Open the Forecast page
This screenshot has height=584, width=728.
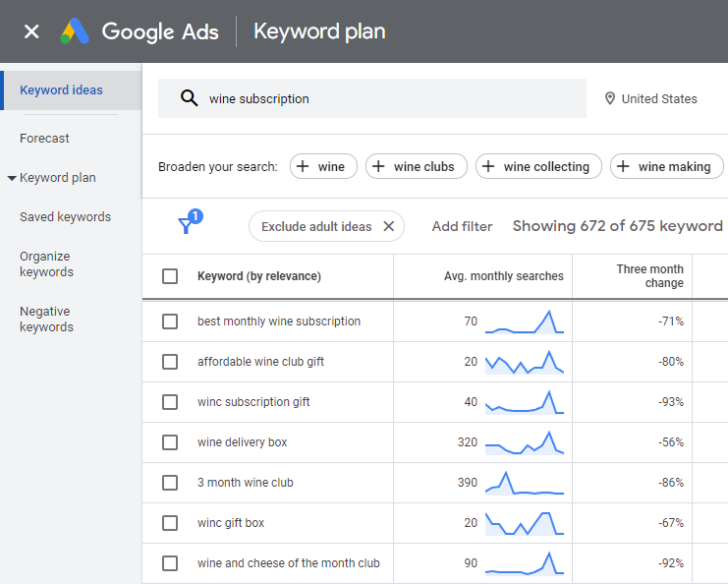tap(44, 139)
